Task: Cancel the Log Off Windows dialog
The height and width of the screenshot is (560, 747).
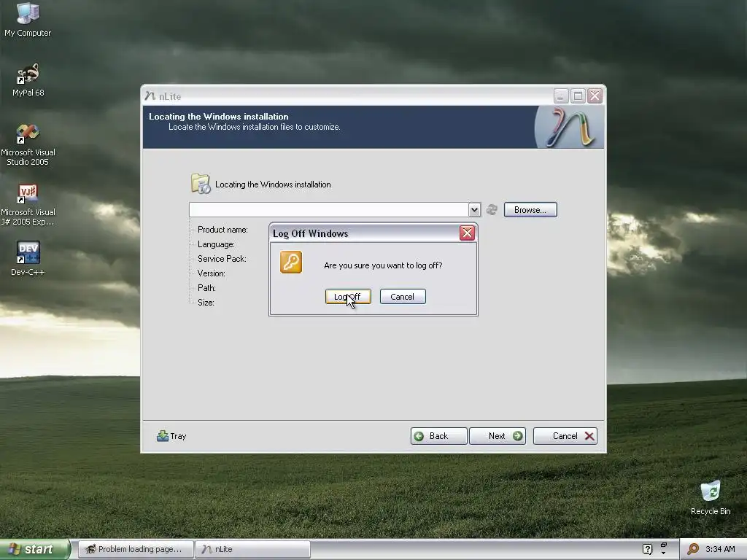Action: pyautogui.click(x=403, y=297)
